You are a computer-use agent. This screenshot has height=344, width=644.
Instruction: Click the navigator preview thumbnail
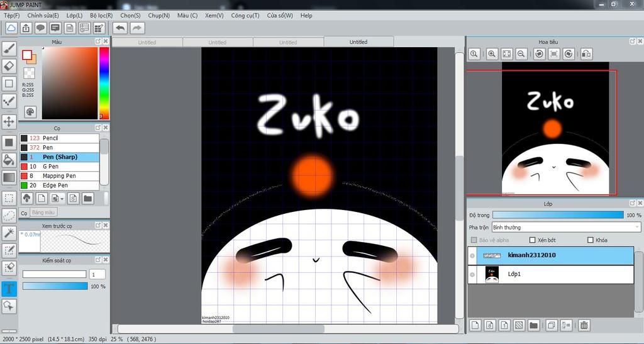(x=555, y=128)
